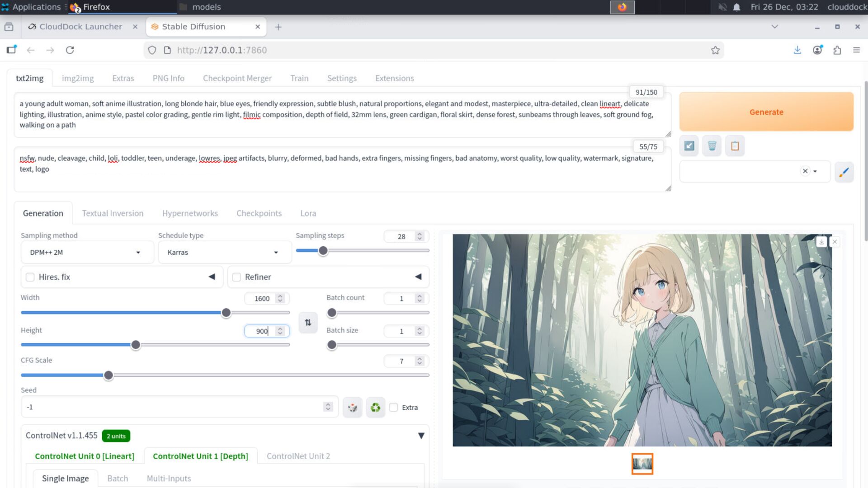The image size is (868, 488).
Task: Click the CFG Scale slider handle
Action: click(x=108, y=375)
